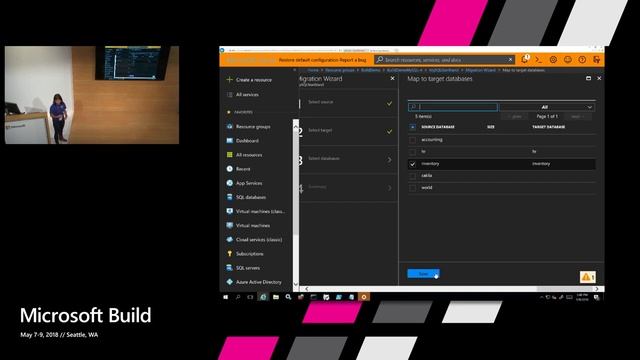The height and width of the screenshot is (360, 640).
Task: Click the blue Save button
Action: tap(423, 273)
